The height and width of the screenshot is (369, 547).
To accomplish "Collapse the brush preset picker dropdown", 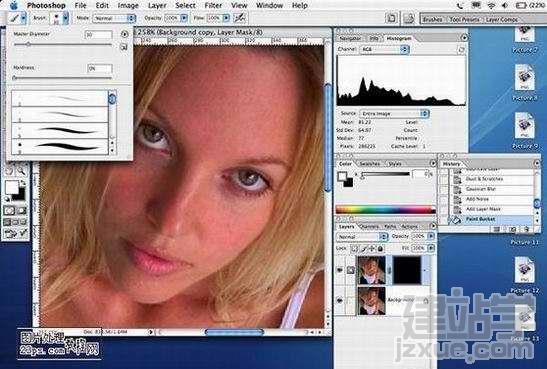I will click(66, 18).
